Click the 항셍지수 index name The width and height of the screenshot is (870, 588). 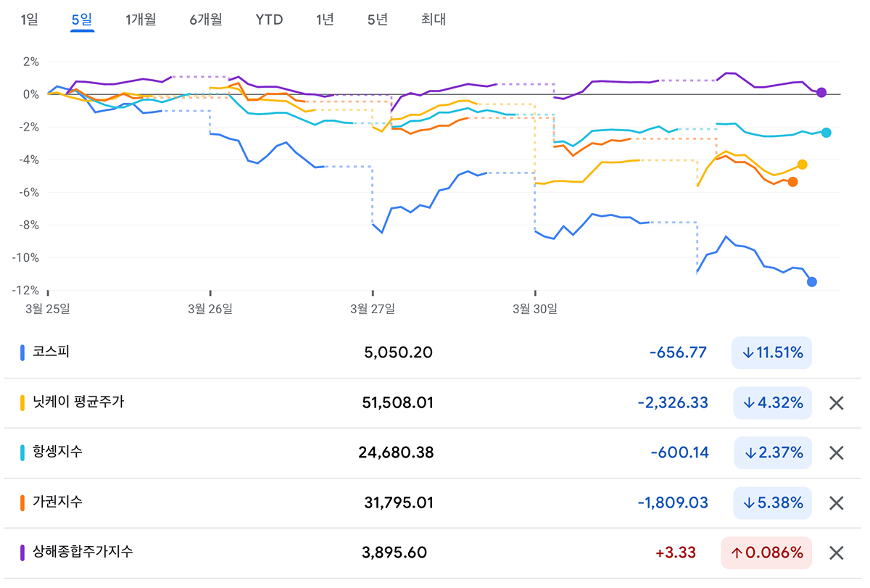(57, 452)
